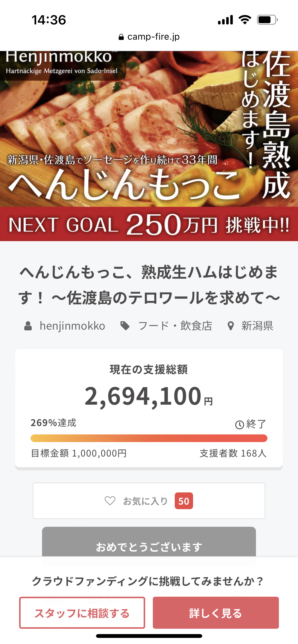This screenshot has width=298, height=644.
Task: Tap the camp-fire.jp address bar
Action: point(149,37)
